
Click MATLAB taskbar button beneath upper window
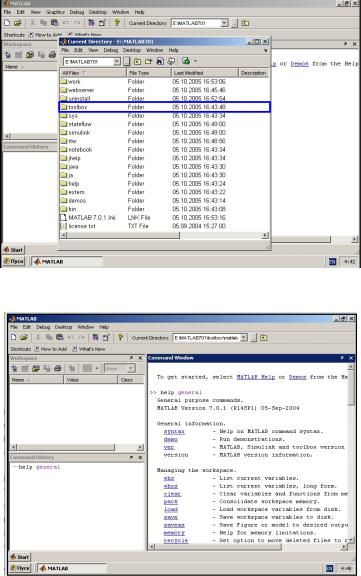67,262
